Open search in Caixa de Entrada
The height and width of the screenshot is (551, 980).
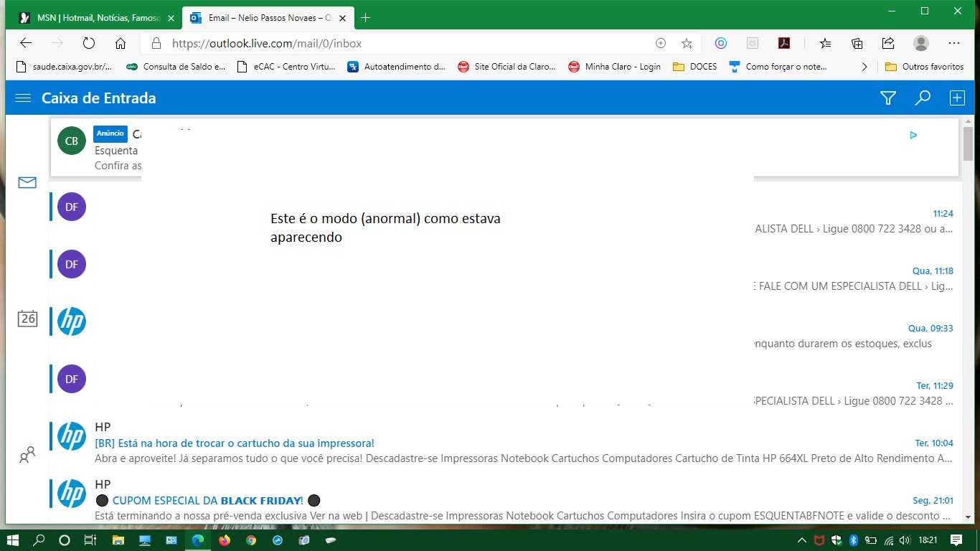click(x=923, y=98)
